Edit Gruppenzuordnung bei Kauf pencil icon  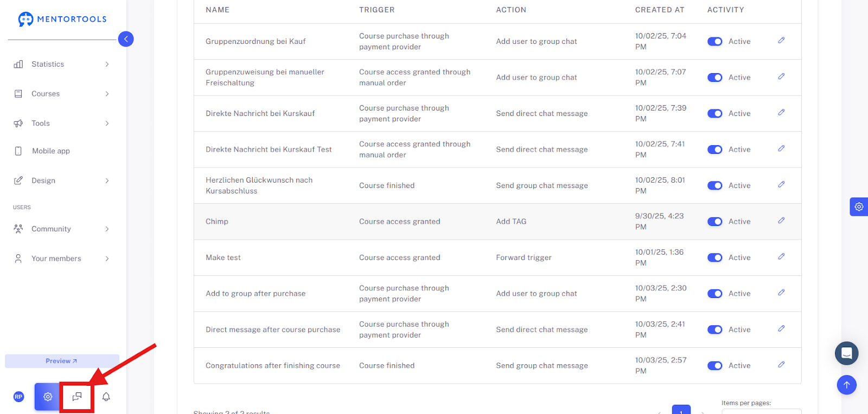tap(781, 41)
